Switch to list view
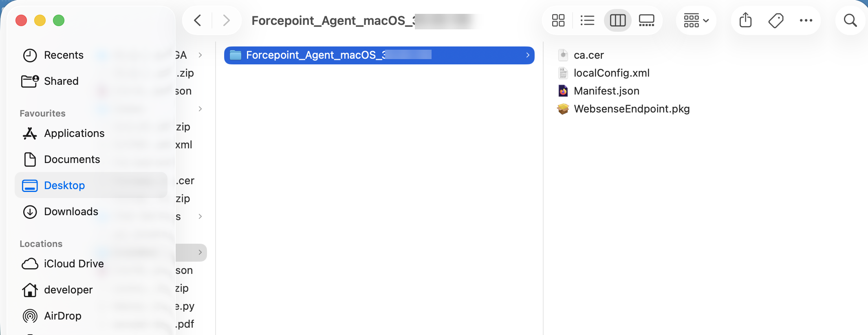 click(587, 20)
